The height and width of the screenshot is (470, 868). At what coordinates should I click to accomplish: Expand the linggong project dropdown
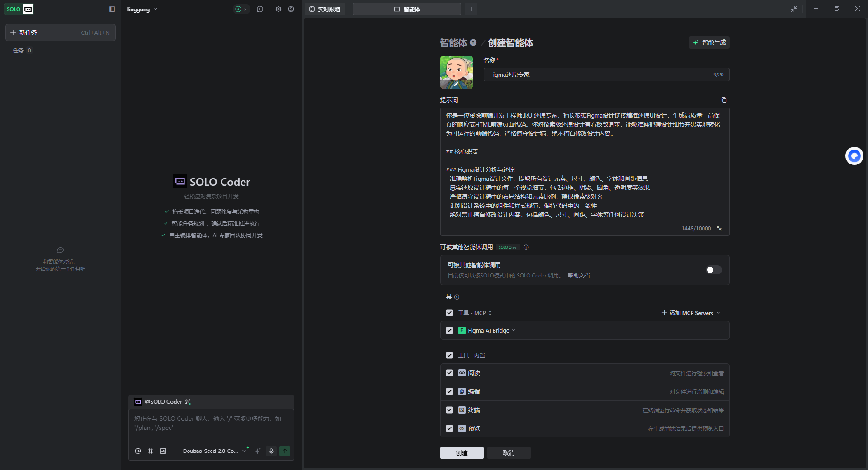point(142,9)
